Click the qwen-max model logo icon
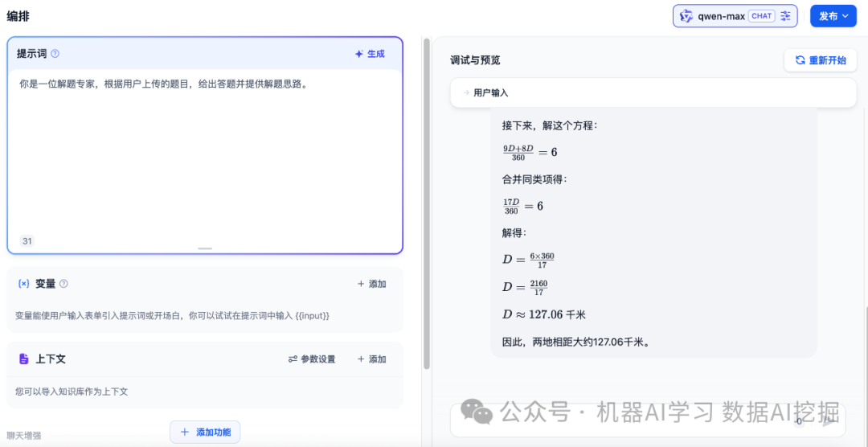 (x=686, y=16)
